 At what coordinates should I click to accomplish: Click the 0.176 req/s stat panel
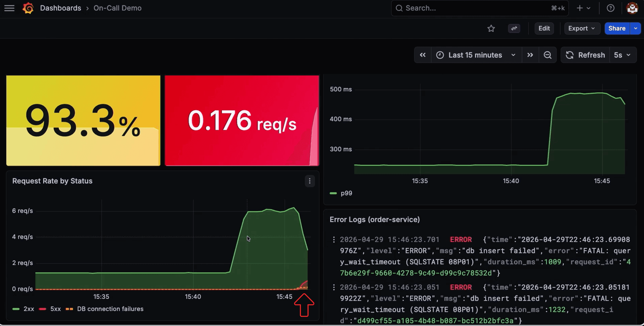click(242, 120)
